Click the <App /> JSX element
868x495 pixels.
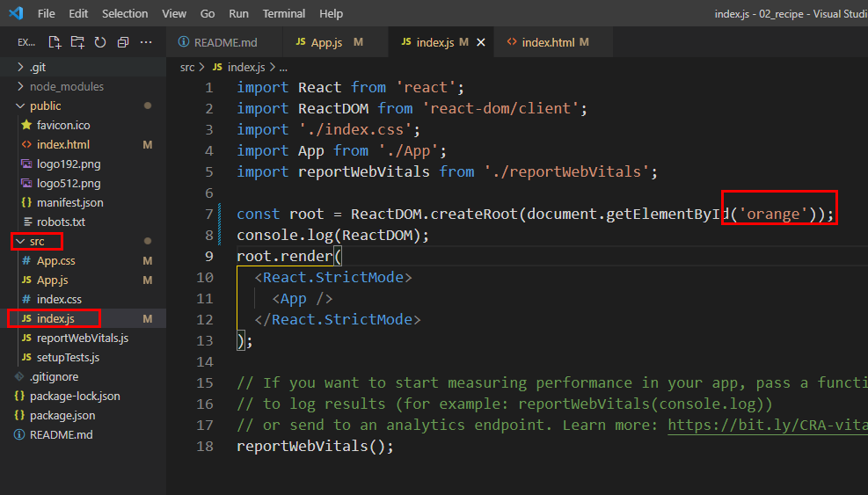pyautogui.click(x=303, y=299)
